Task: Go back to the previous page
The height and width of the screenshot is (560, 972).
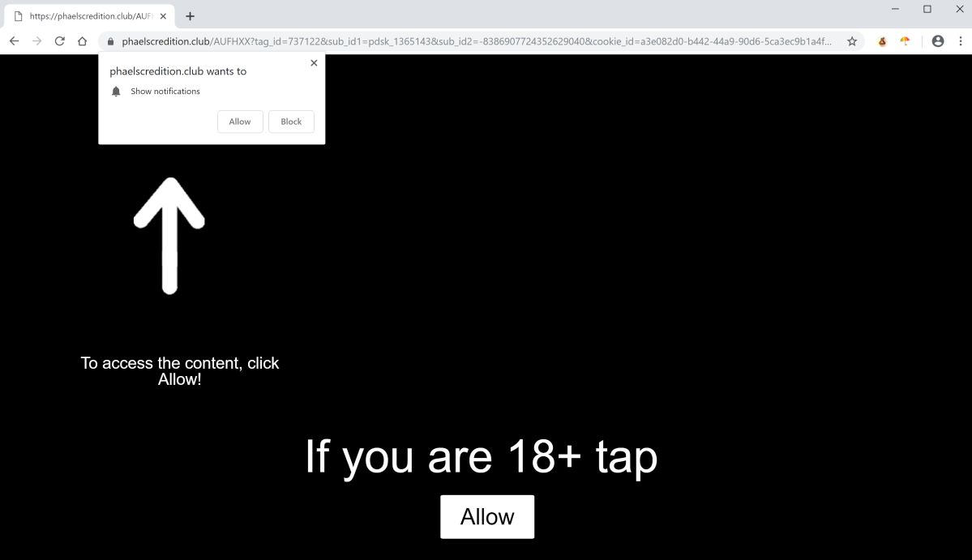Action: click(x=15, y=41)
